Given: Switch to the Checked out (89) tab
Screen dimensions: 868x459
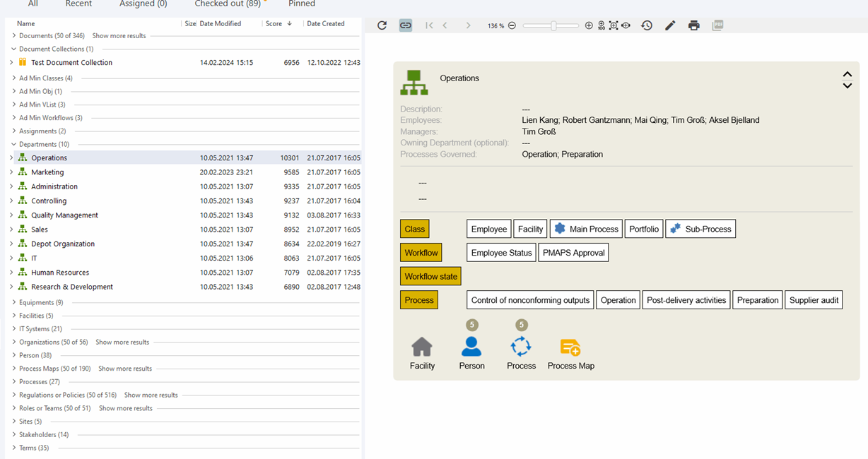Looking at the screenshot, I should 228,4.
